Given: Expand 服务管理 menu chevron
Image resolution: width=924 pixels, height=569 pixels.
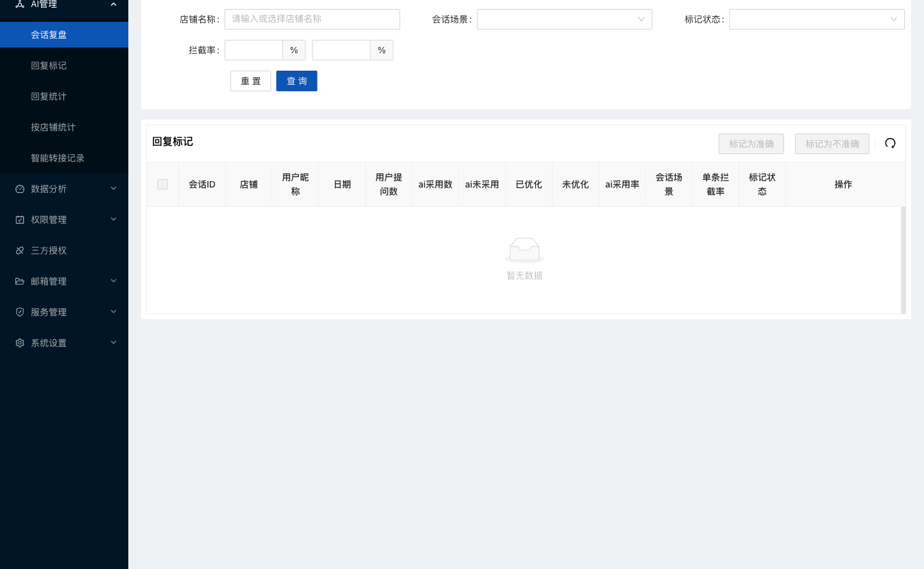Looking at the screenshot, I should 114,312.
